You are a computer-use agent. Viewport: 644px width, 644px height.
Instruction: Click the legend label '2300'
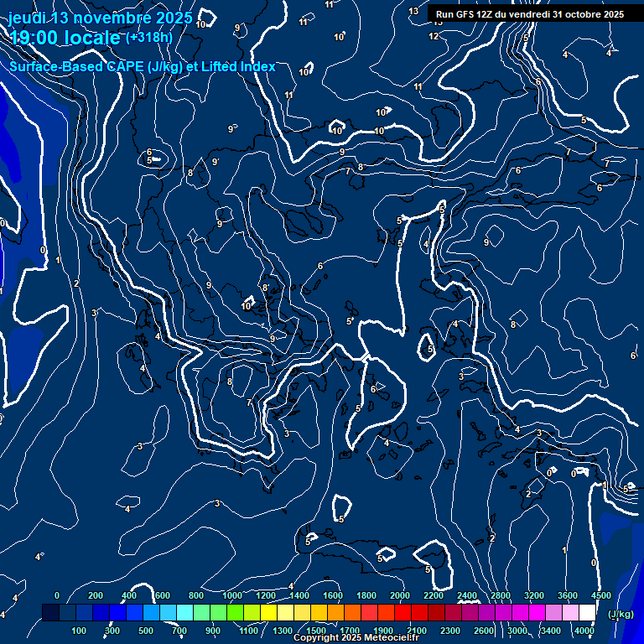(450, 631)
